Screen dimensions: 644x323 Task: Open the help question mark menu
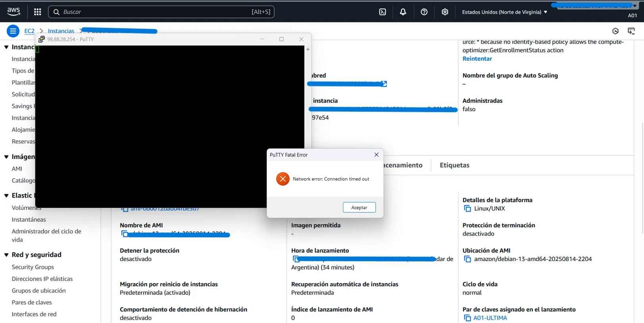tap(424, 12)
